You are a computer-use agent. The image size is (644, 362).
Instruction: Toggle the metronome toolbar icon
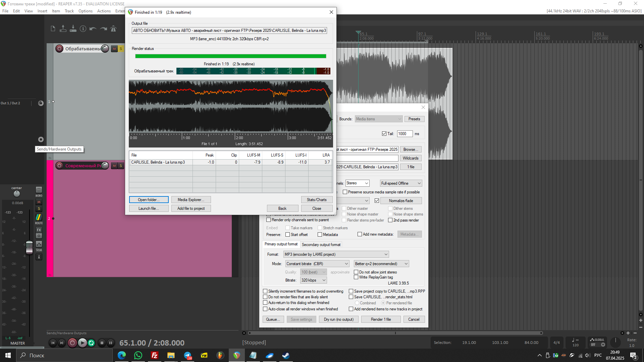click(x=113, y=29)
